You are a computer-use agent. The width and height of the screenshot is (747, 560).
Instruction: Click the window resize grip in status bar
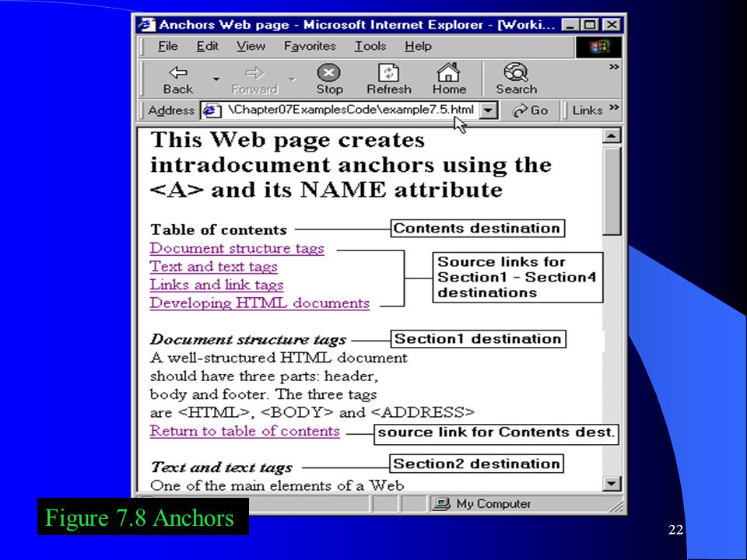(617, 506)
